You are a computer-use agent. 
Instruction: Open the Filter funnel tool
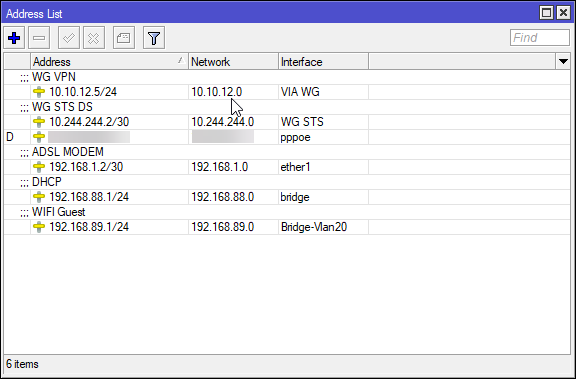pyautogui.click(x=154, y=37)
